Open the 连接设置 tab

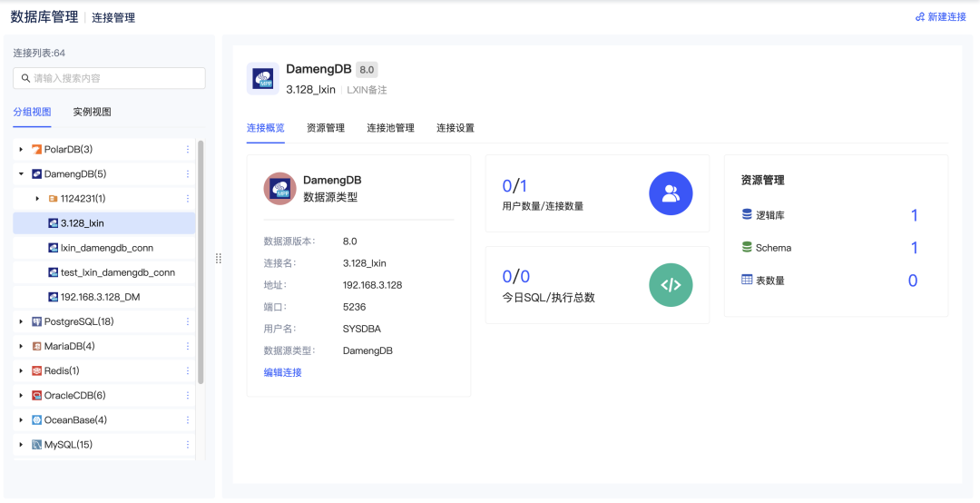coord(456,128)
